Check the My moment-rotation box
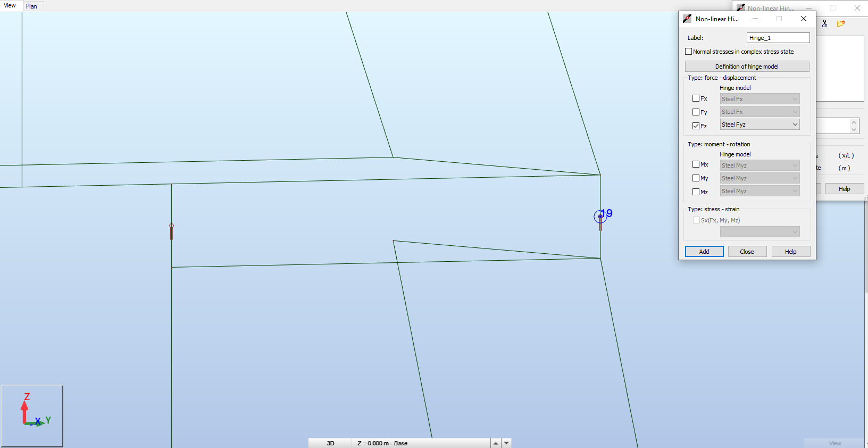Image resolution: width=868 pixels, height=448 pixels. pos(696,178)
